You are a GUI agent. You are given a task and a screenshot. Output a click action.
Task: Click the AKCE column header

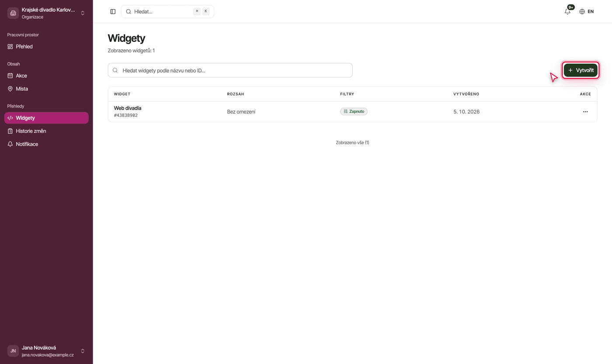(x=585, y=94)
